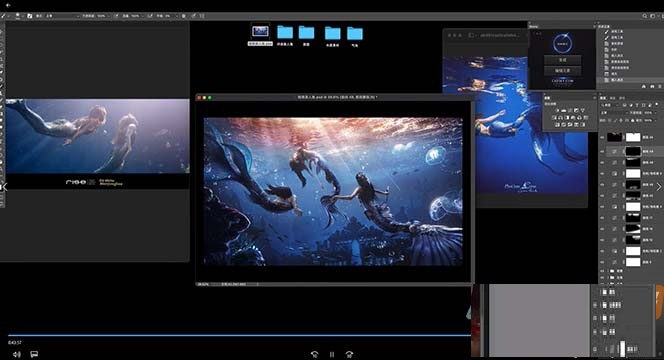664x360 pixels.
Task: Pause the video playback
Action: point(332,354)
